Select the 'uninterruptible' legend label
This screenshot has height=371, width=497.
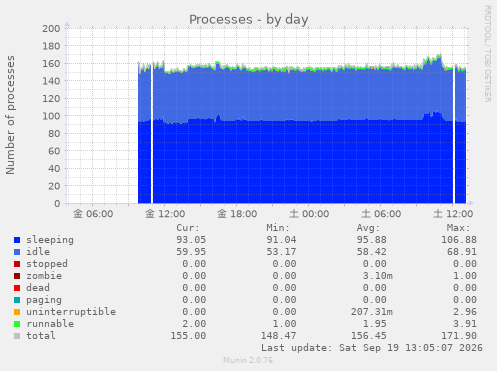71,312
